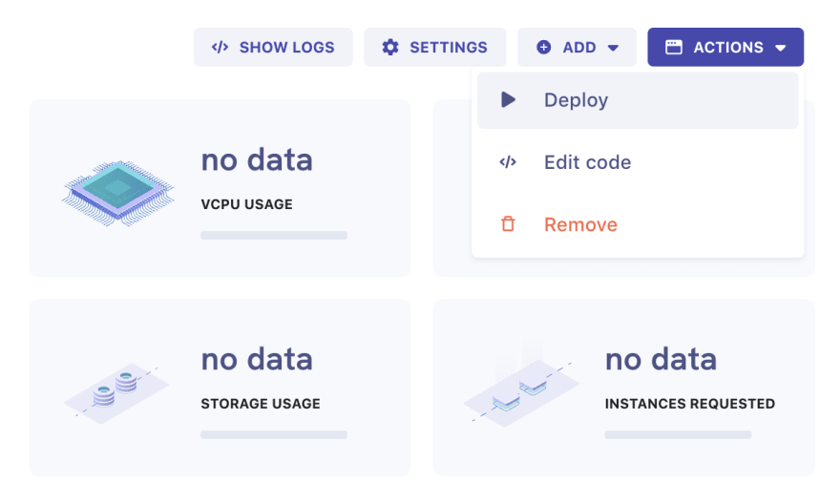Click the code icon next to Edit code

coord(508,161)
